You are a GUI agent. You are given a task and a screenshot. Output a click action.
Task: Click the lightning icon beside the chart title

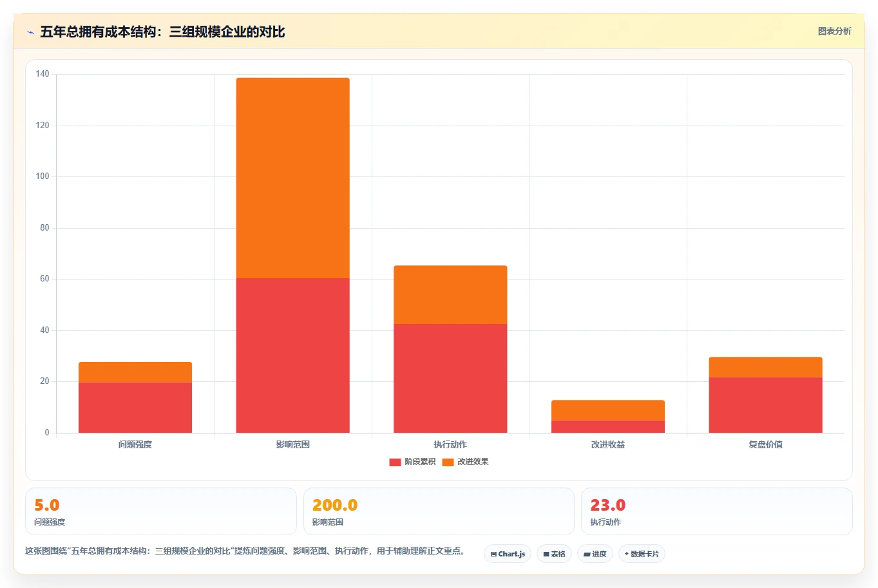click(30, 32)
